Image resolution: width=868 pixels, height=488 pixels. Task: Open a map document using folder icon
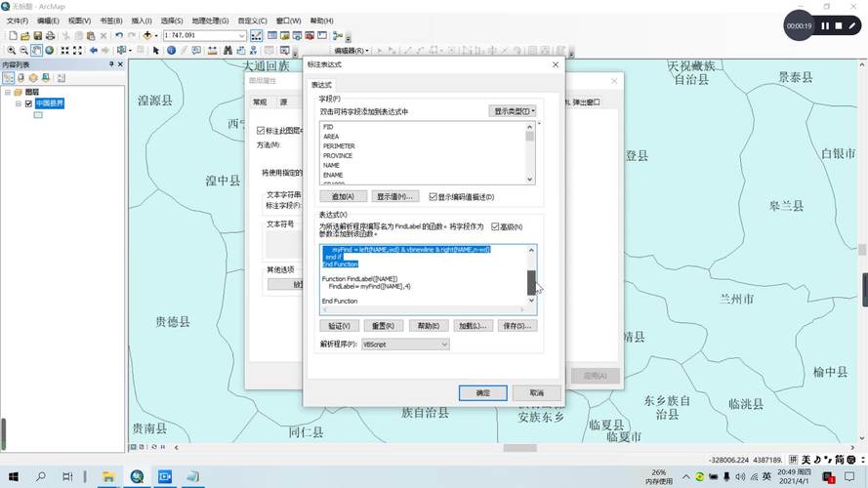click(25, 36)
